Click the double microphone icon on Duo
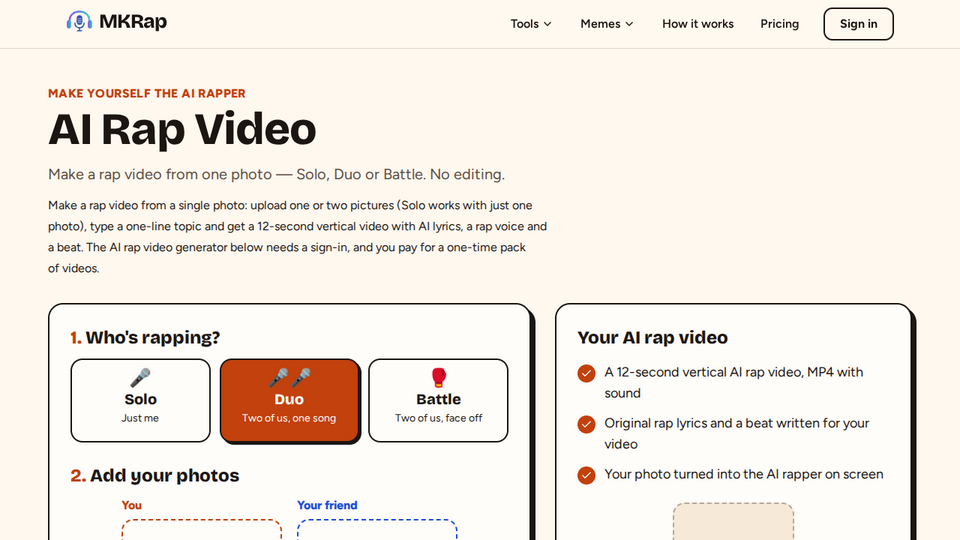 point(290,378)
